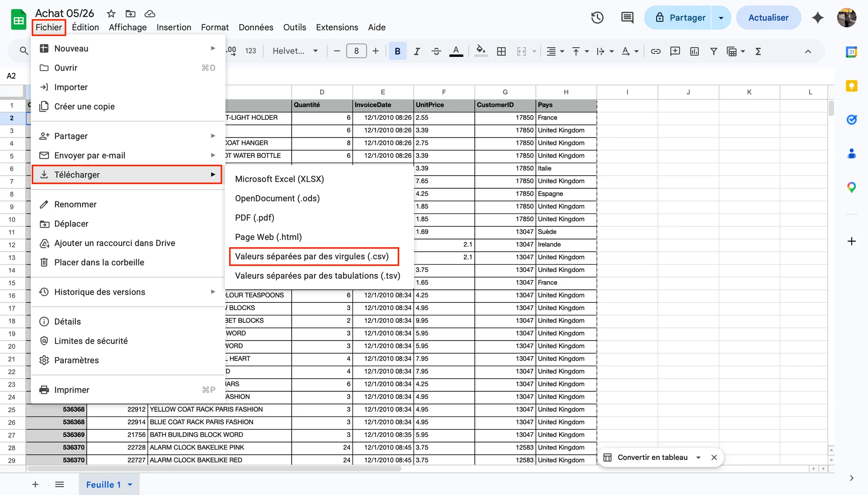Open the Google Sheets home logo
The image size is (868, 495).
click(18, 20)
